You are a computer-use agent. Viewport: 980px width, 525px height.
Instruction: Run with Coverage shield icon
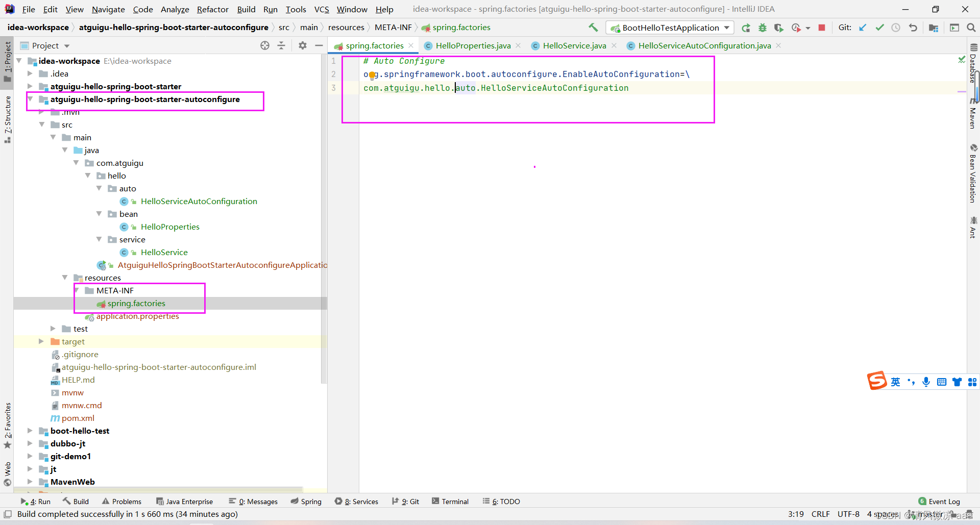[778, 28]
